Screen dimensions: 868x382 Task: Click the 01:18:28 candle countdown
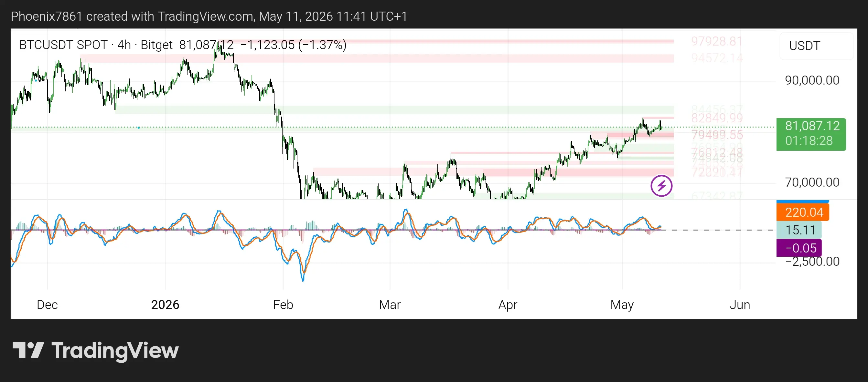[x=809, y=141]
